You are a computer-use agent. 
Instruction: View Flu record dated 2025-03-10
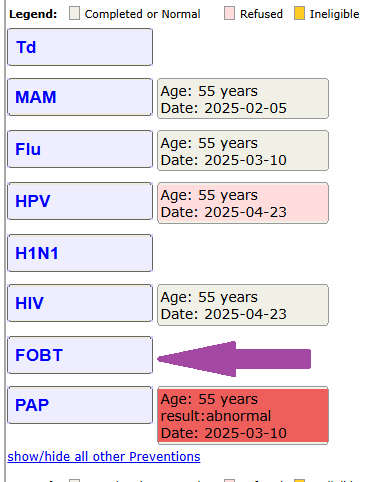243,150
